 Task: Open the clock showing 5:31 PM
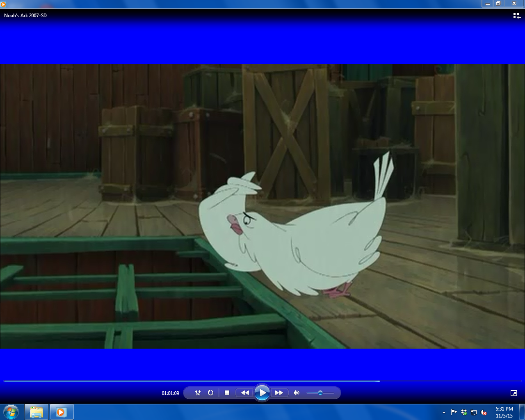pos(504,412)
